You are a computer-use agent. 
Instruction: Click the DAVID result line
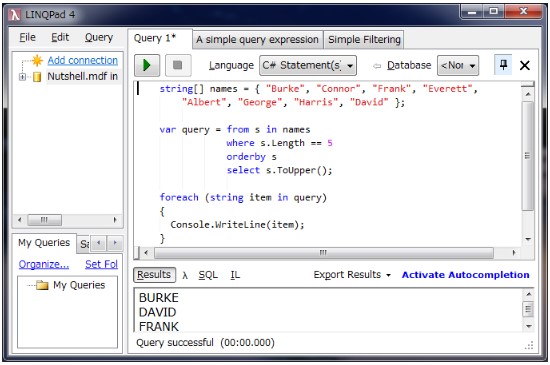coord(157,312)
